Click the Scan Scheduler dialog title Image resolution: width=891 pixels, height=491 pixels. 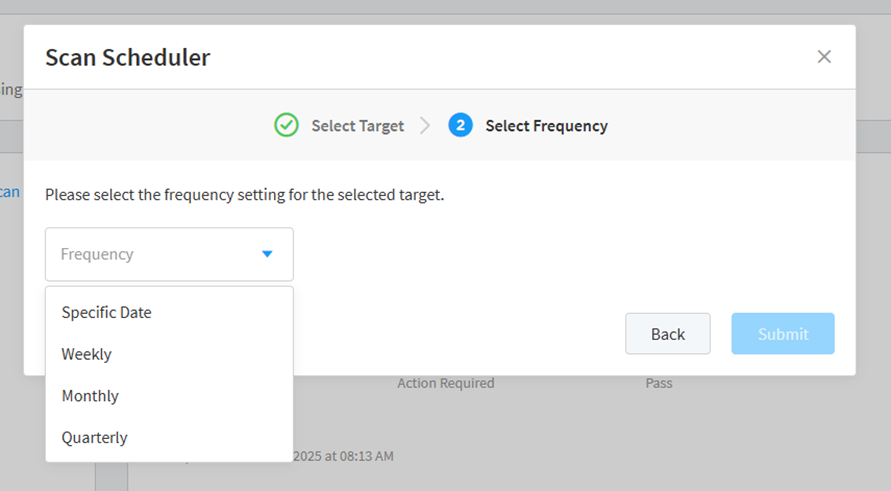tap(128, 58)
